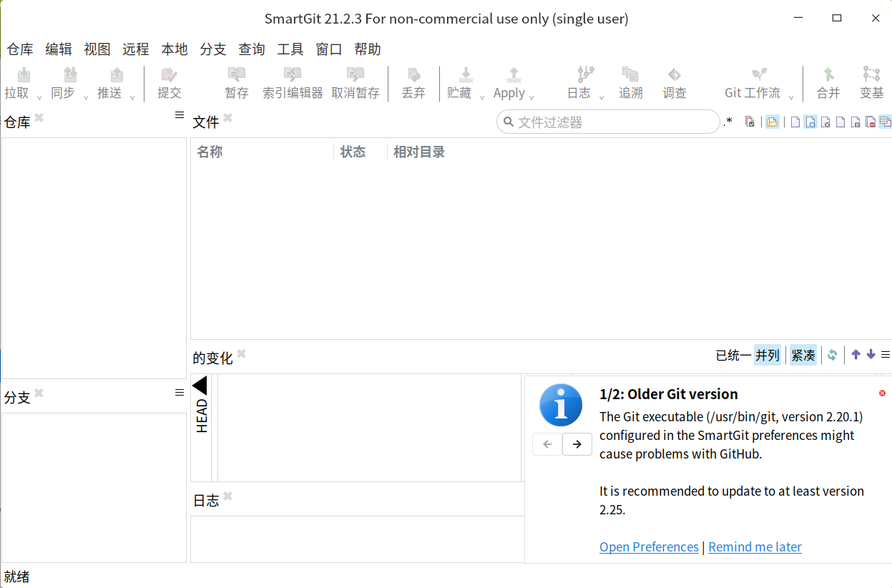The width and height of the screenshot is (892, 588).
Task: Click the Remind me later link
Action: (x=755, y=547)
